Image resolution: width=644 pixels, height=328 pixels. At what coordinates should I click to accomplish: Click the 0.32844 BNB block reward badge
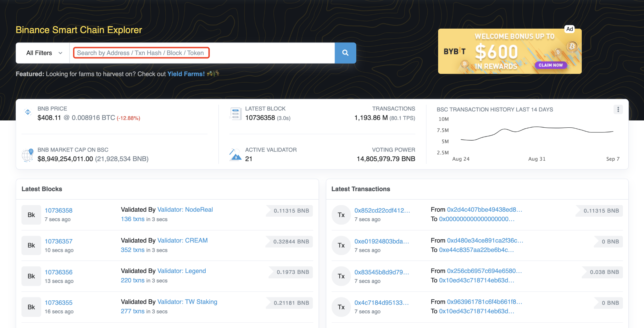(289, 242)
